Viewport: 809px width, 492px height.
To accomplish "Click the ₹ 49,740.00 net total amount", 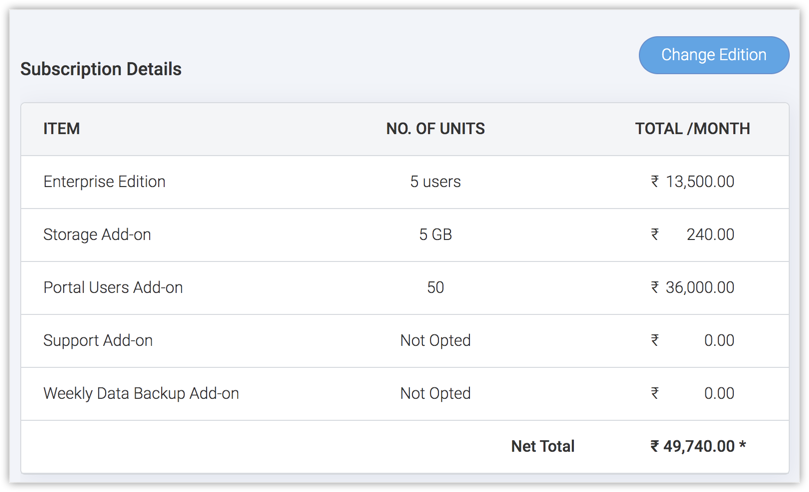I will click(697, 447).
